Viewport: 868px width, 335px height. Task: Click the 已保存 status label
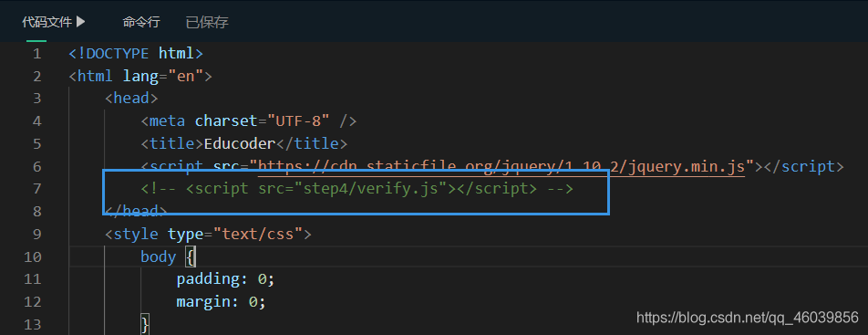(207, 22)
